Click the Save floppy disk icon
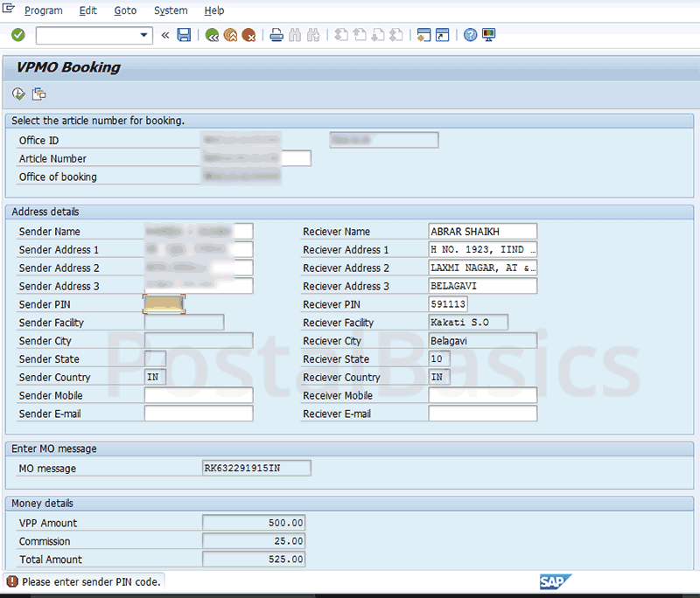Image resolution: width=700 pixels, height=598 pixels. coord(184,35)
